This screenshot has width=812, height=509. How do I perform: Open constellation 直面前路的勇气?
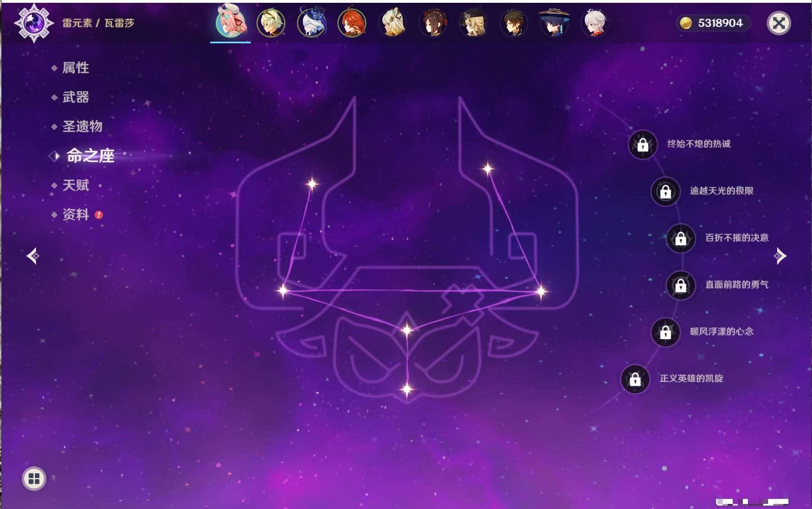coord(737,285)
